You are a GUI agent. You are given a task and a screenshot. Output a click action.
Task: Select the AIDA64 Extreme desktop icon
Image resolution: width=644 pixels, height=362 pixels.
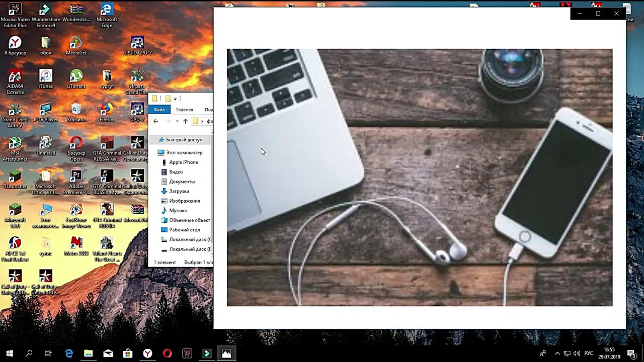point(15,82)
